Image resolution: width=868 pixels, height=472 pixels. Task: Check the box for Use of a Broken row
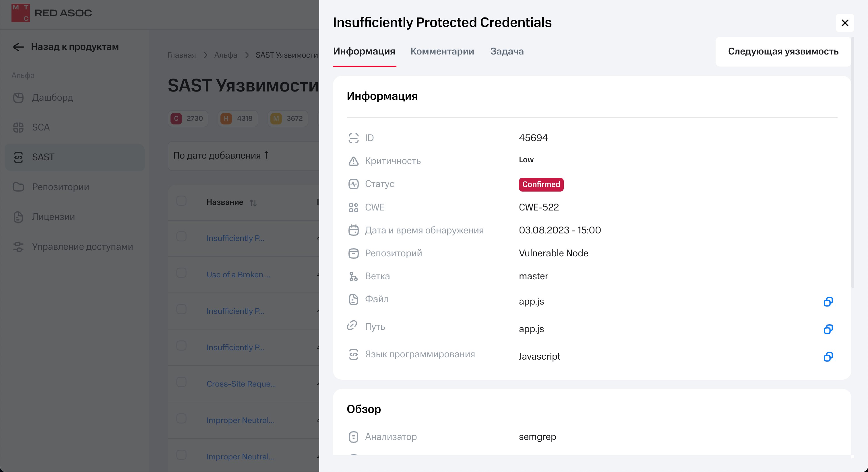point(181,273)
